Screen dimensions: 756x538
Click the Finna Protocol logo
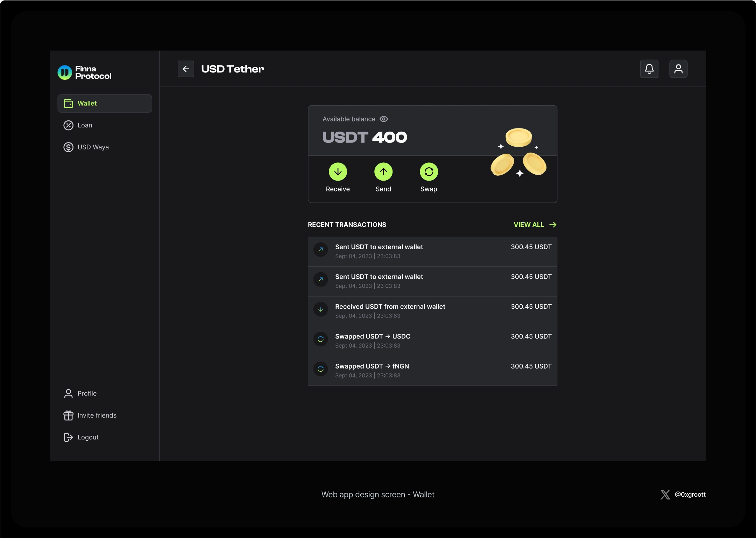point(84,72)
